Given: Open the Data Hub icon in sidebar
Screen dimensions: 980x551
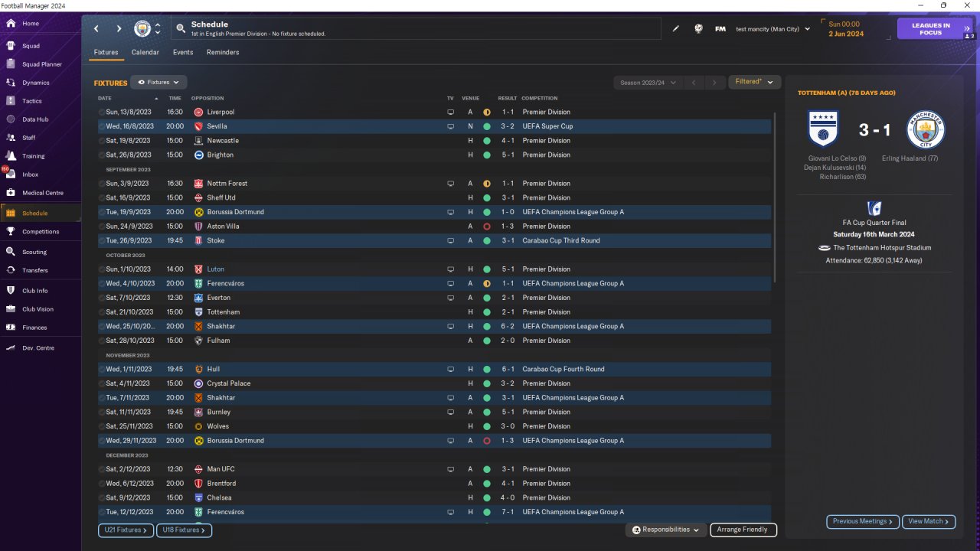Looking at the screenshot, I should pos(11,119).
